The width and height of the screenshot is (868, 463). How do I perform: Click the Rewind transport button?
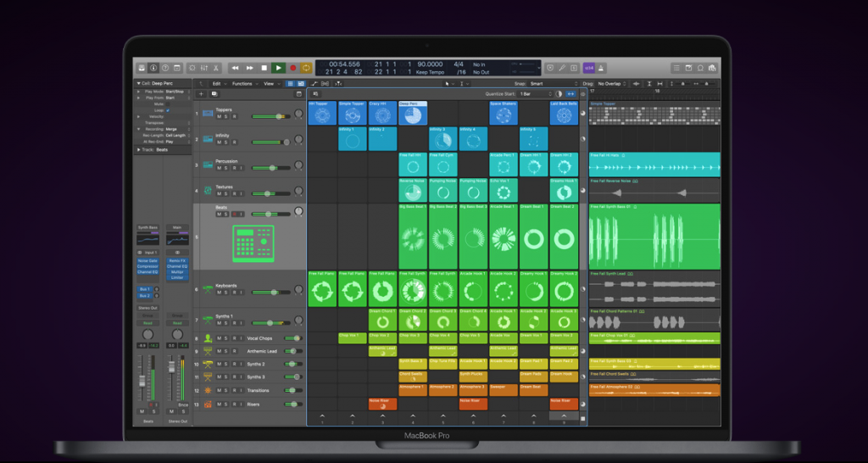(235, 67)
